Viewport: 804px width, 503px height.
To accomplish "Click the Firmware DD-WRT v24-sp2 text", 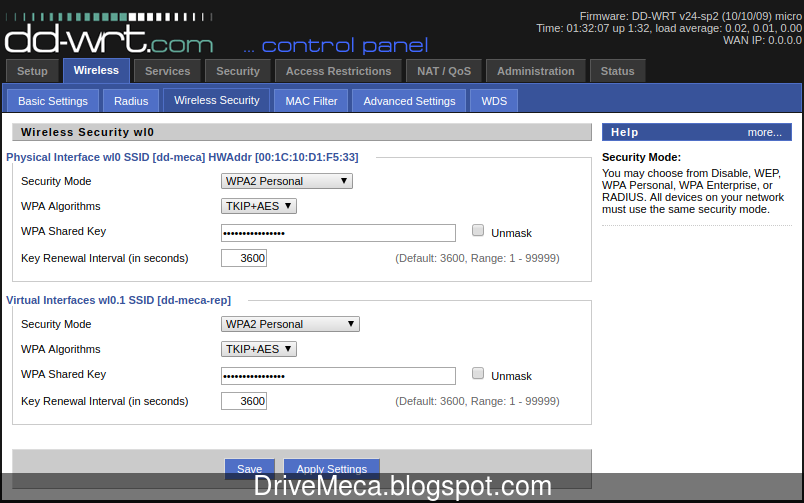I will pos(691,16).
